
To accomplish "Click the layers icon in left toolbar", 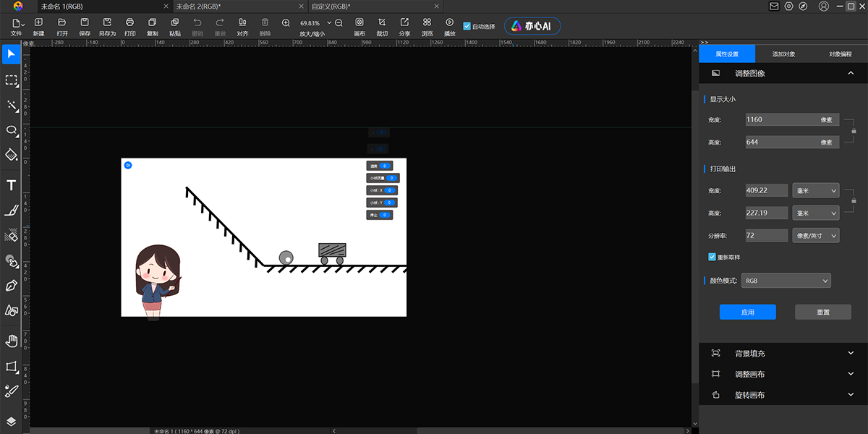I will click(11, 421).
